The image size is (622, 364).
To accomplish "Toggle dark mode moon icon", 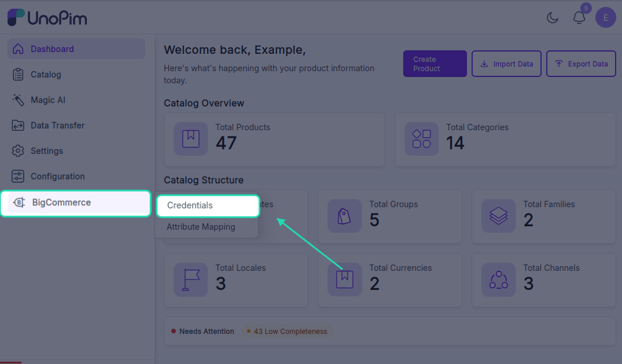I will click(553, 17).
